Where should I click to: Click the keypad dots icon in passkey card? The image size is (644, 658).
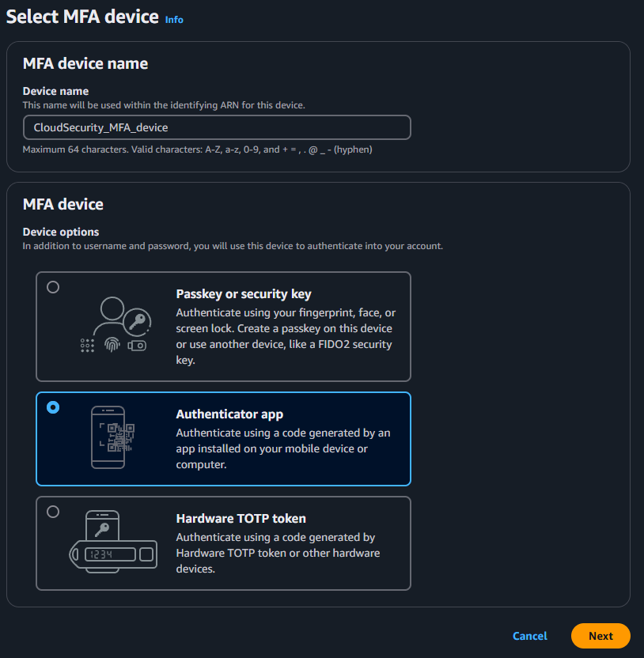(87, 346)
